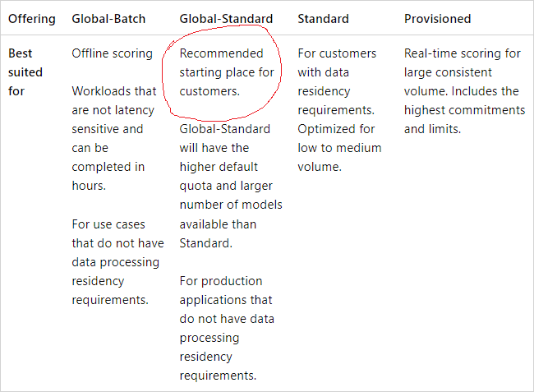Click the Provisioned column header
534x392 pixels.
[x=437, y=18]
